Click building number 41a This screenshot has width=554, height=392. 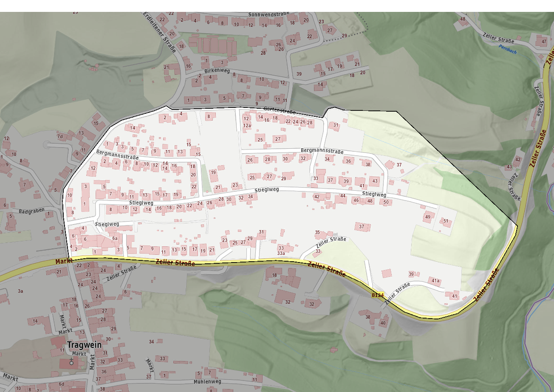pyautogui.click(x=435, y=281)
